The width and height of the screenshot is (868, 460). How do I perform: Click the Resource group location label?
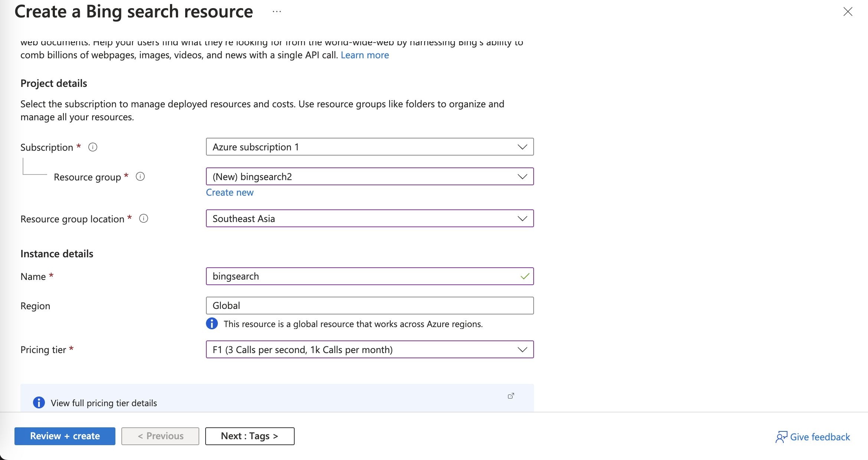click(x=72, y=219)
